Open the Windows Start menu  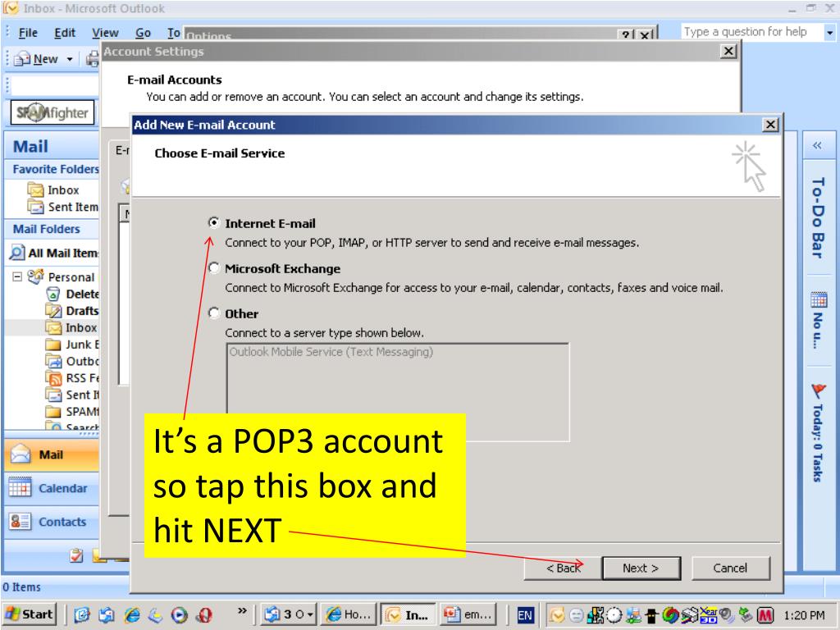30,614
